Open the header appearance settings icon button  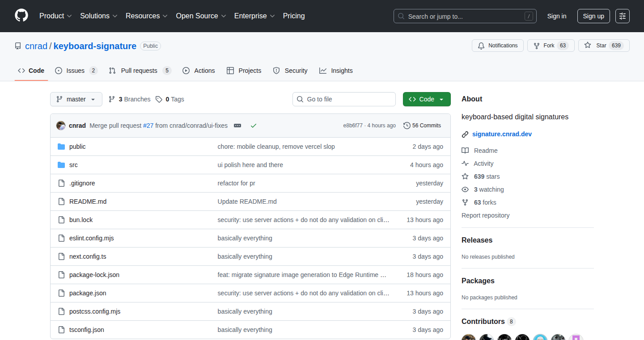tap(623, 16)
